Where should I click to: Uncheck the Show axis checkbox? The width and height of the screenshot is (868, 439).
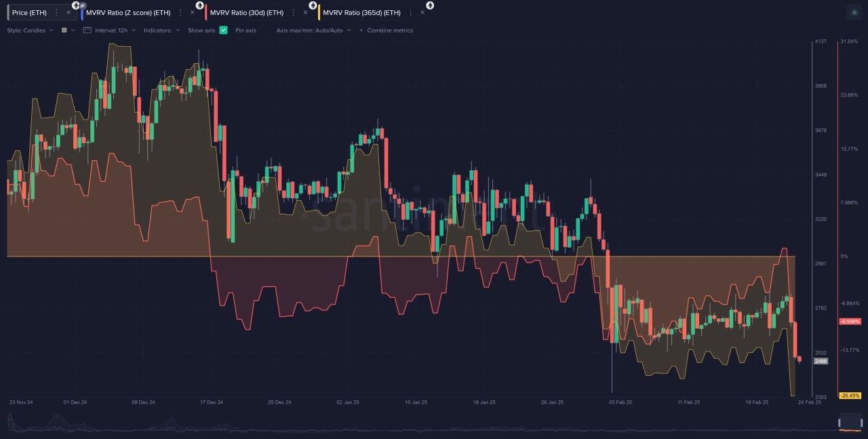tap(223, 30)
